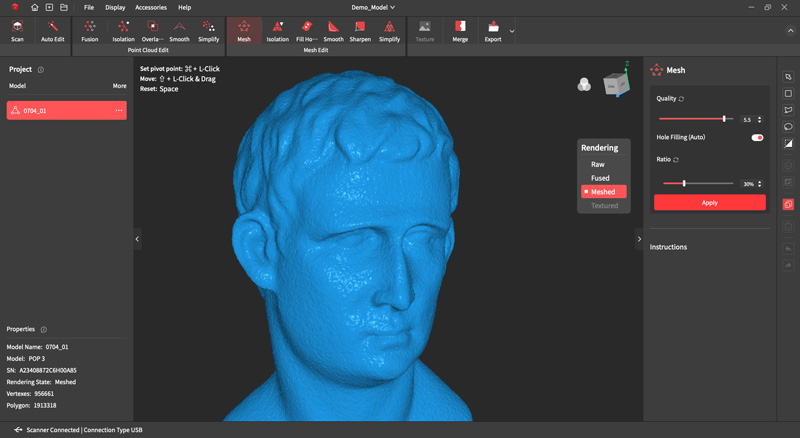Go to Home via house icon

34,7
